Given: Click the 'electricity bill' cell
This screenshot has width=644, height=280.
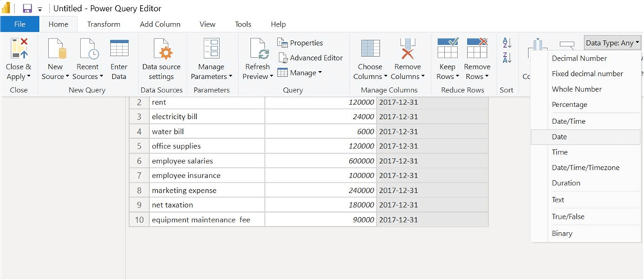Looking at the screenshot, I should [207, 117].
